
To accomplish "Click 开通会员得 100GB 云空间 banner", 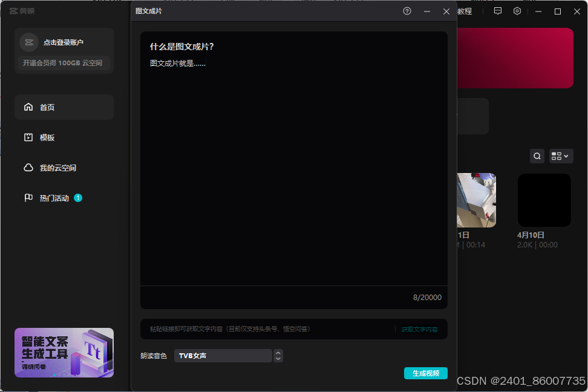I will click(63, 63).
